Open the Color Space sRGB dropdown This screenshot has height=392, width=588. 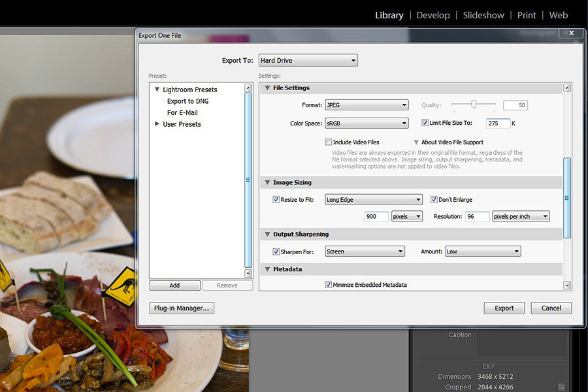point(367,123)
